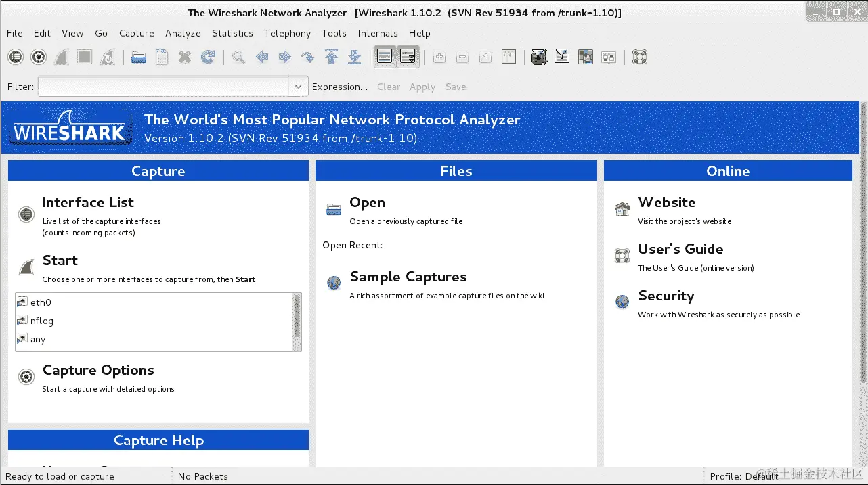Click the zoom out toolbar icon

[462, 57]
